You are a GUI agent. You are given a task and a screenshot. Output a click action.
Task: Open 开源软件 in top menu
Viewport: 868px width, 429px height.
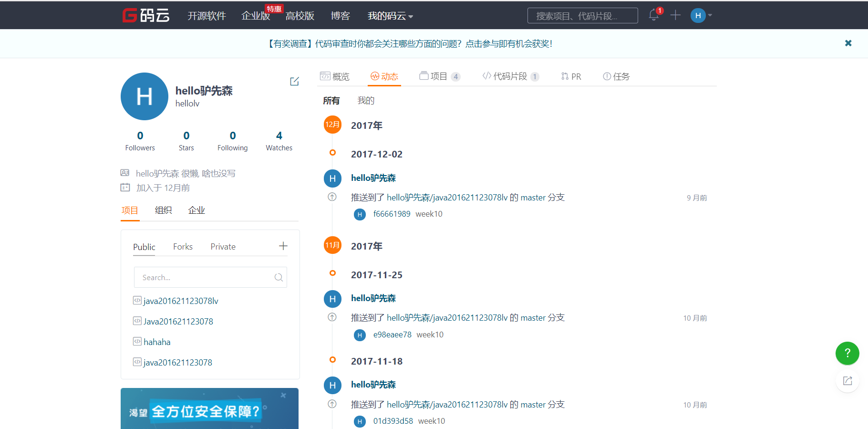click(207, 16)
